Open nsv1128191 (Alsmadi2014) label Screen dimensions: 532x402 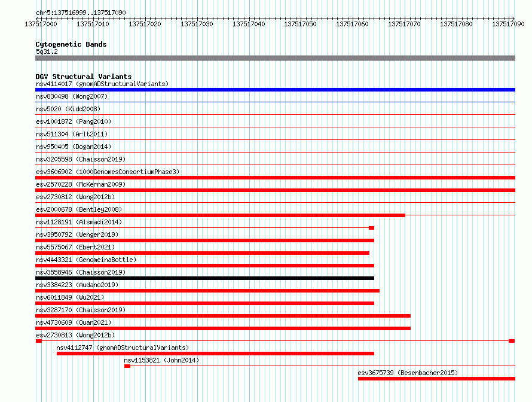tap(79, 222)
